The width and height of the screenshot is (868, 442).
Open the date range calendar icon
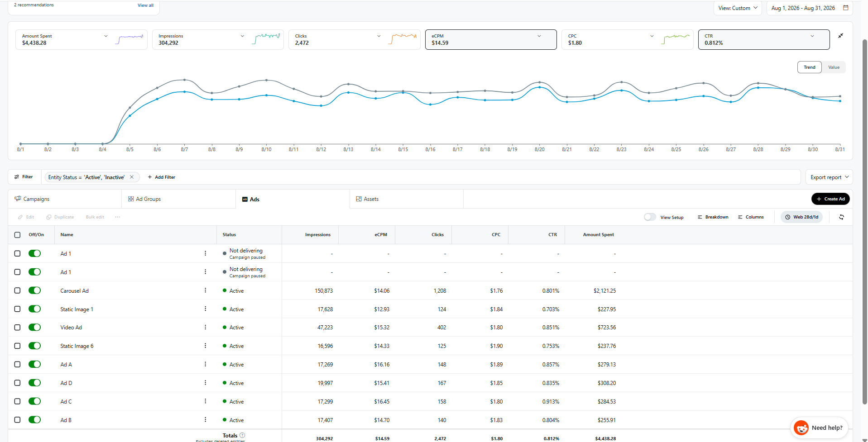845,8
